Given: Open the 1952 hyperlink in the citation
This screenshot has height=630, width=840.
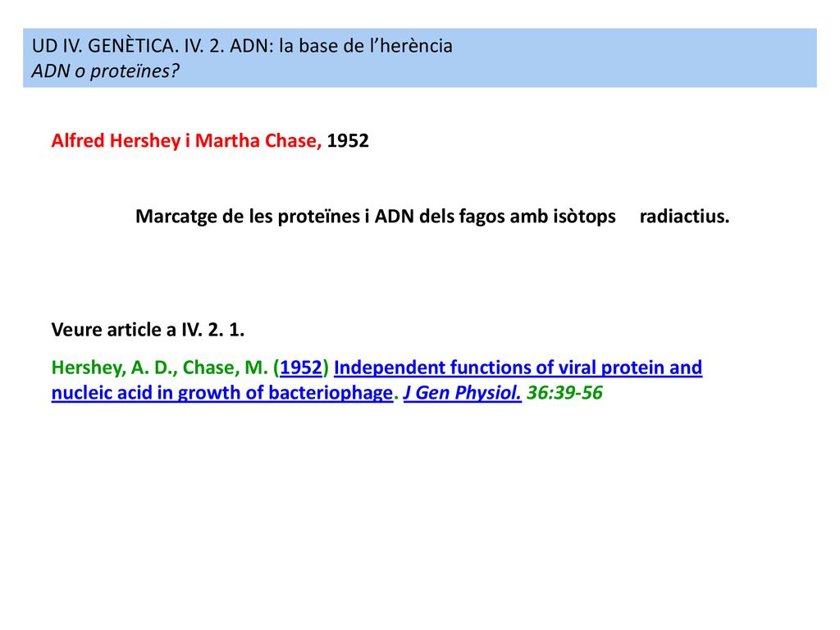Looking at the screenshot, I should click(x=300, y=367).
